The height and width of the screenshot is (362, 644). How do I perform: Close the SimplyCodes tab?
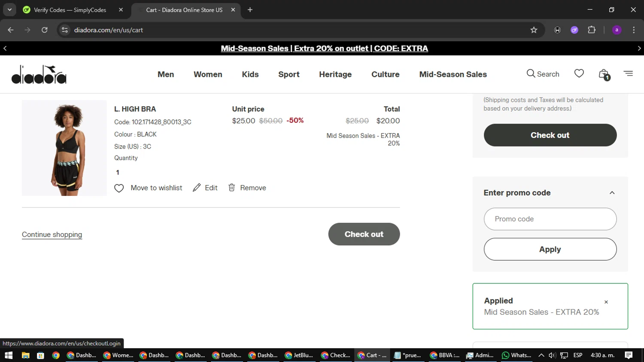pos(121,10)
